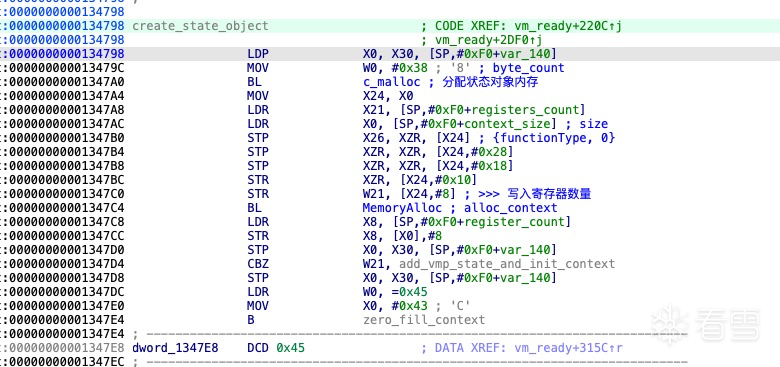The image size is (780, 367).
Task: Click the MOV mnemonic at address 13479C
Action: pos(258,68)
